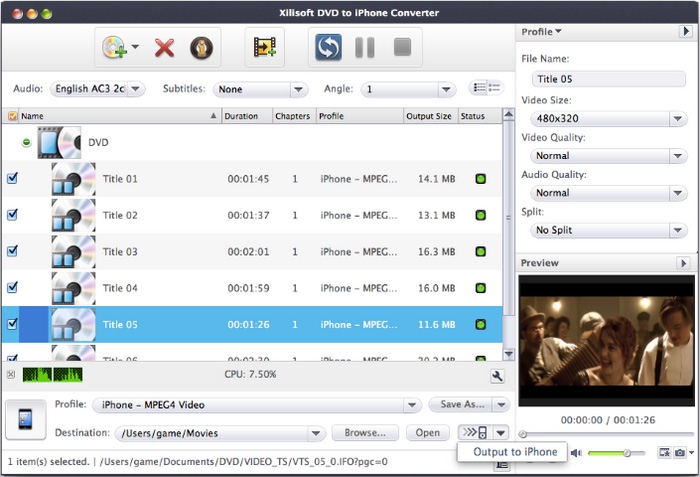Open the disc info icon in the toolbar
The image size is (700, 477).
pyautogui.click(x=203, y=47)
